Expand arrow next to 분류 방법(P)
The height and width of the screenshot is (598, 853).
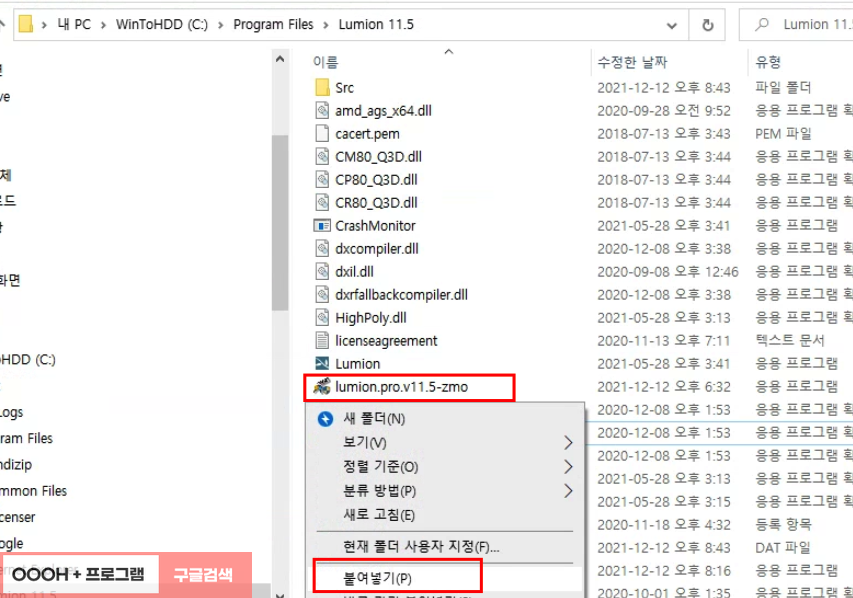568,491
